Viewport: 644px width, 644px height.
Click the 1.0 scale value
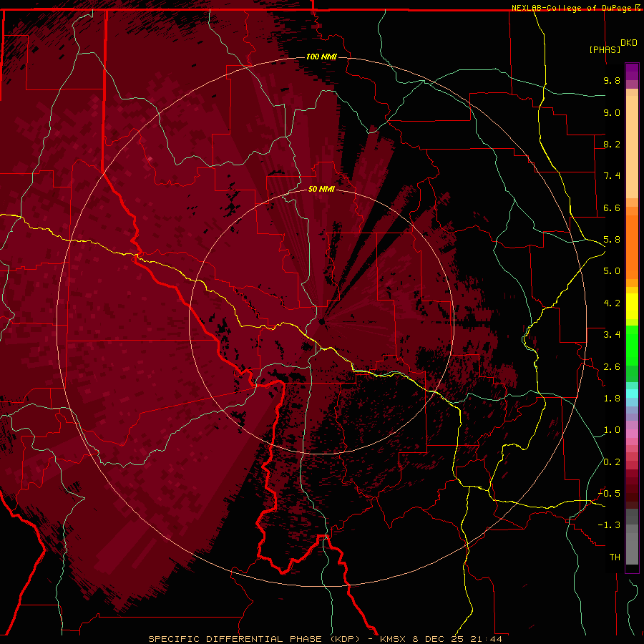point(612,430)
